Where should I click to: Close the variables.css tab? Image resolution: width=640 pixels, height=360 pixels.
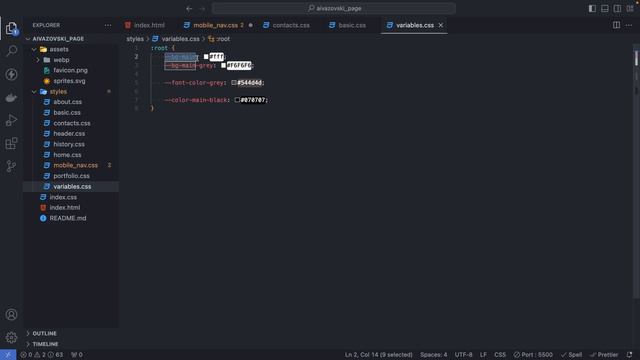[x=441, y=25]
